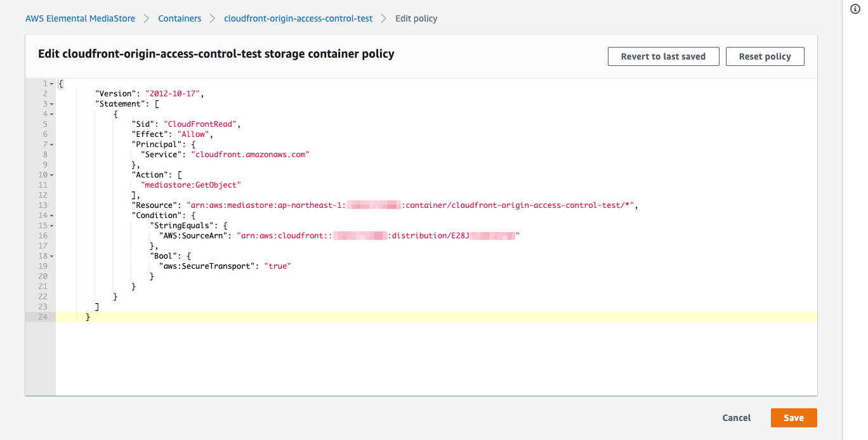Viewport: 868px width, 440px height.
Task: Click the "Sid" key
Action: pos(143,124)
